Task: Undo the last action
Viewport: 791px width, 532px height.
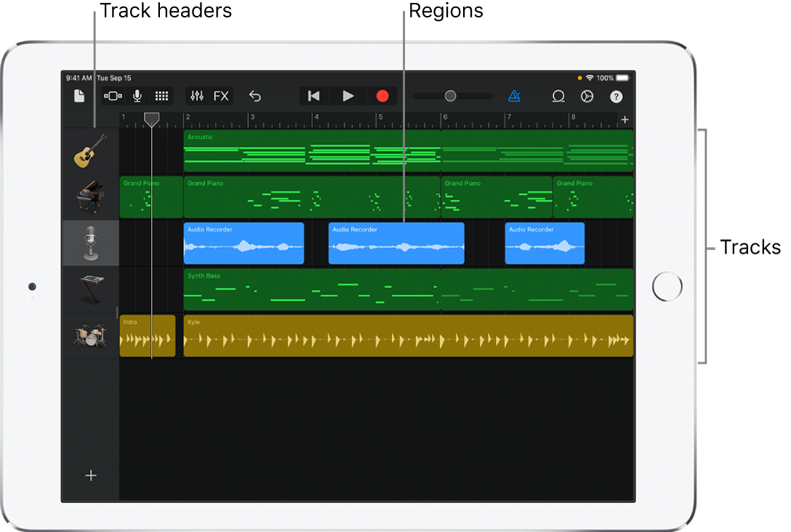Action: click(255, 95)
